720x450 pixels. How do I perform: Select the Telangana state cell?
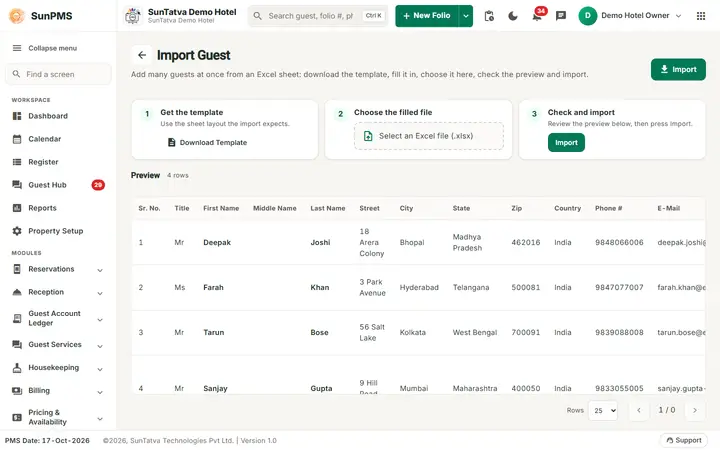(471, 287)
